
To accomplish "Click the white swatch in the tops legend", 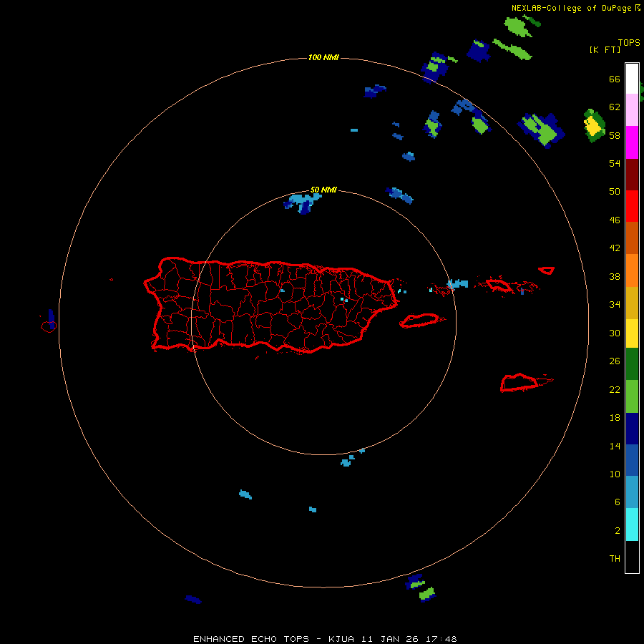I will tap(632, 79).
